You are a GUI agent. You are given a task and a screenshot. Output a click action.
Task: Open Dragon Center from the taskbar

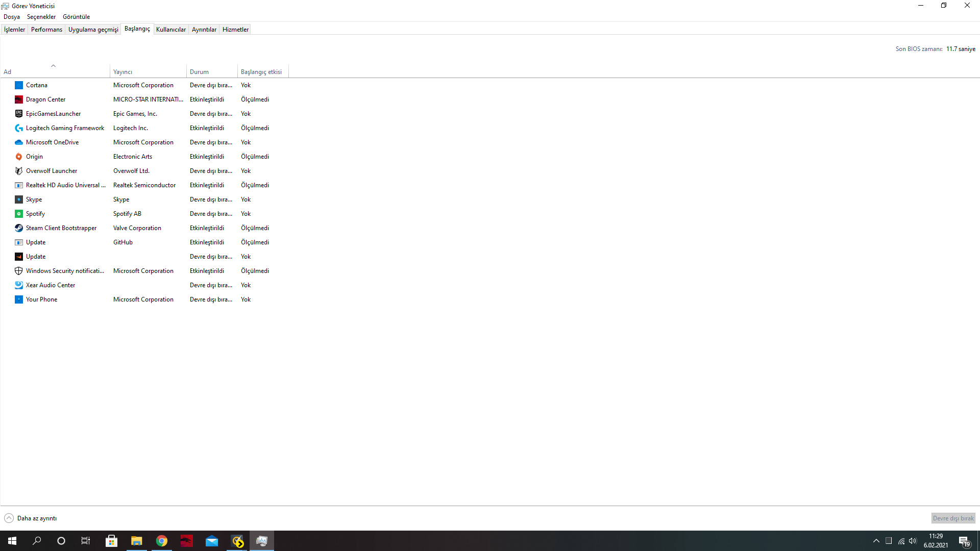coord(186,541)
